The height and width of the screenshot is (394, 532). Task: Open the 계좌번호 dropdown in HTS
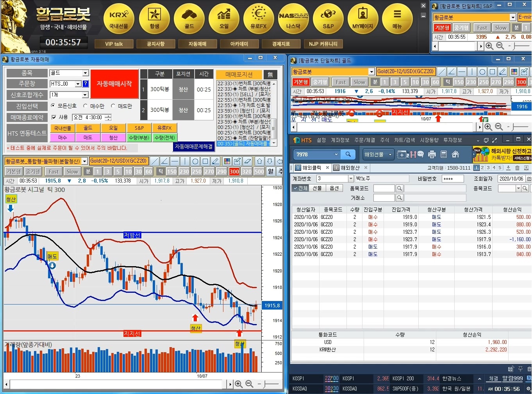350,179
